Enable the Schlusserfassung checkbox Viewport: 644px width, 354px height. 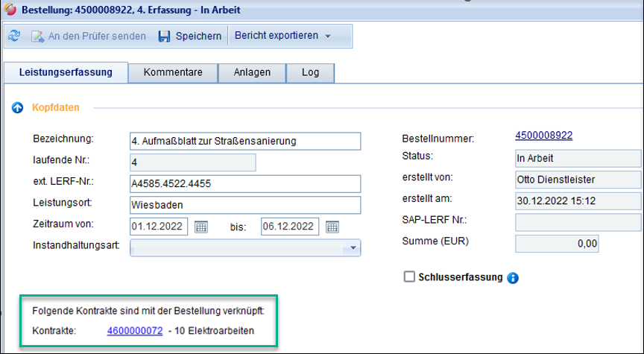pos(408,277)
